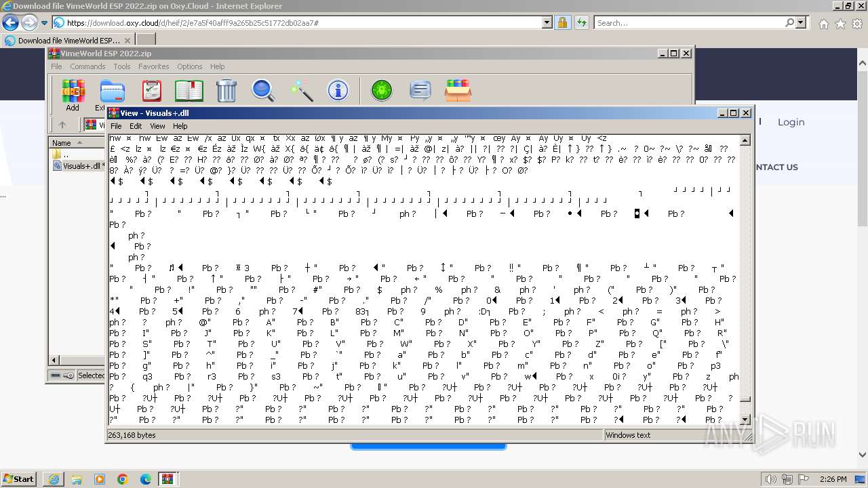Click the refresh icon next to address bar
868x488 pixels.
click(581, 22)
